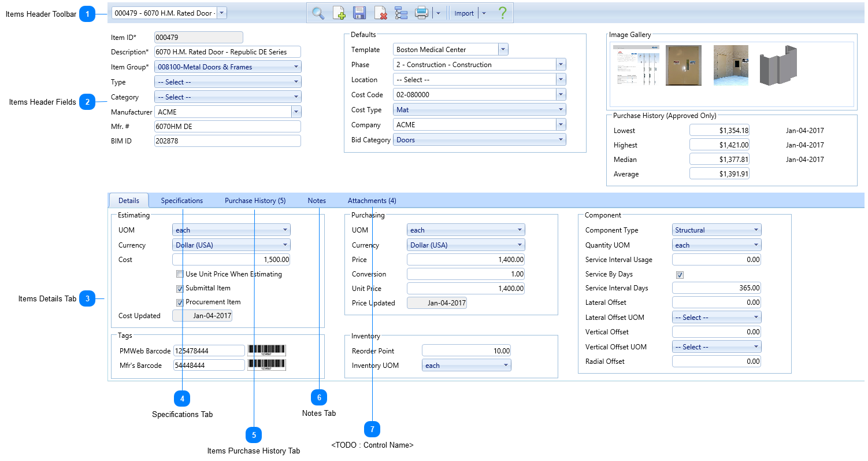Screen dimensions: 868x461
Task: Click the PMWeb Barcode text field
Action: point(209,351)
